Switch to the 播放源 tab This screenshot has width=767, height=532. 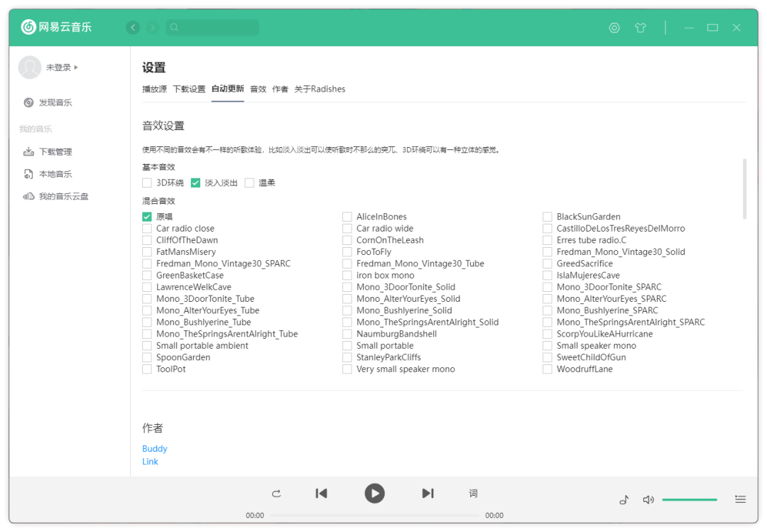click(155, 89)
